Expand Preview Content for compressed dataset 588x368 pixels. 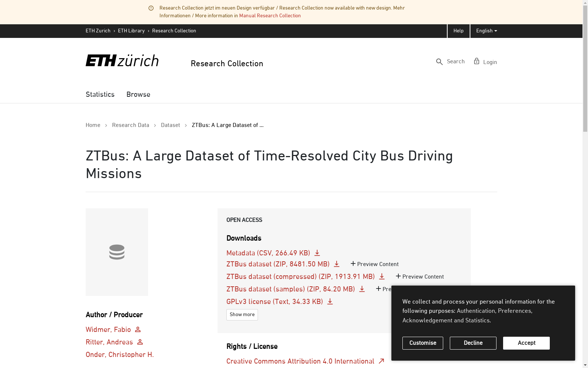[x=420, y=277]
